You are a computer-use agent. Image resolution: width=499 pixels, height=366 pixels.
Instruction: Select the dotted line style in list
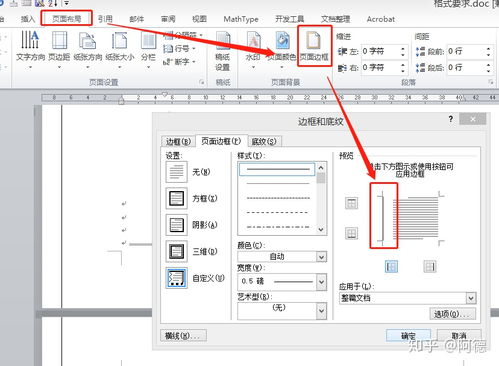click(x=278, y=198)
